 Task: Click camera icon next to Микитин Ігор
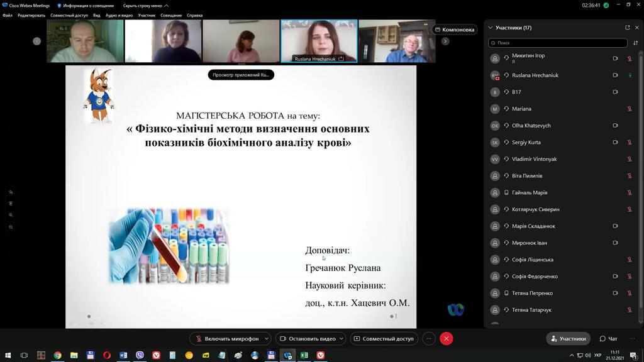point(615,58)
